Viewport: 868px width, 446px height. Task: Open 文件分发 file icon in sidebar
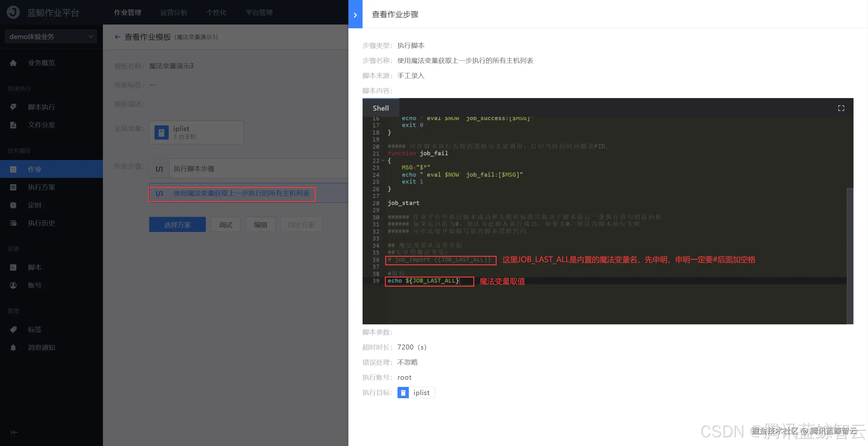13,125
